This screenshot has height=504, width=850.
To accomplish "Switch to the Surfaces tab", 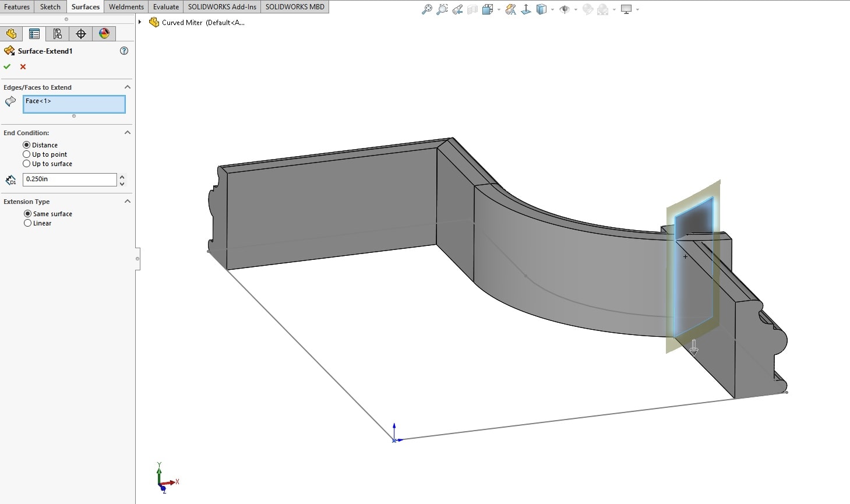I will coord(86,7).
